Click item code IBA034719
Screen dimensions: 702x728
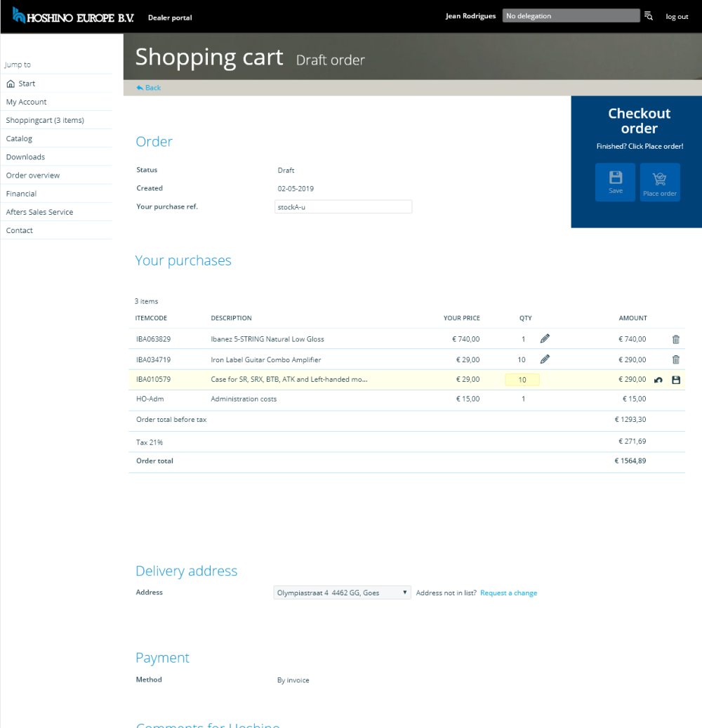pos(153,360)
